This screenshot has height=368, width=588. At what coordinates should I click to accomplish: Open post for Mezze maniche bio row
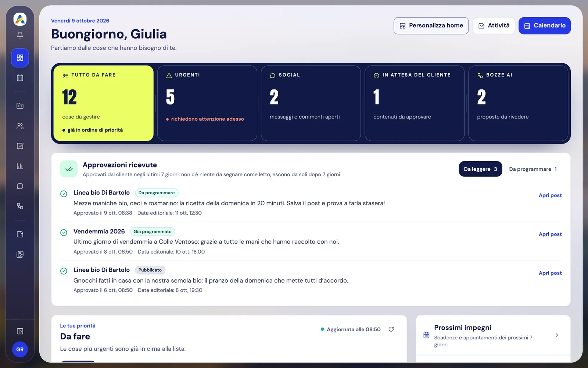coord(550,195)
